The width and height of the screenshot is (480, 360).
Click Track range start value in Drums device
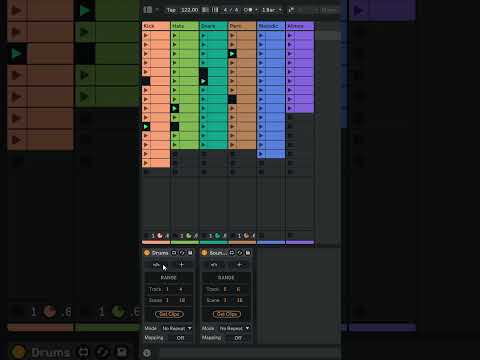[x=167, y=289]
